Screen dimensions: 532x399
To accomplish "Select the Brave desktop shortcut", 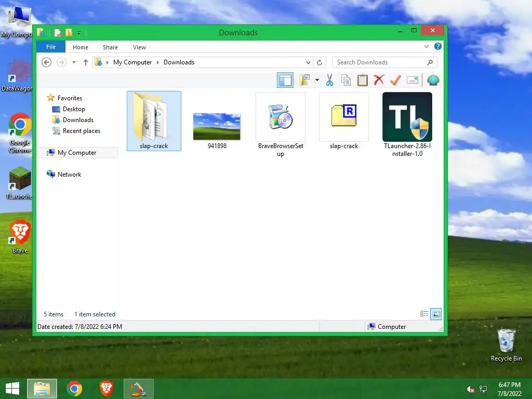I will (x=20, y=236).
